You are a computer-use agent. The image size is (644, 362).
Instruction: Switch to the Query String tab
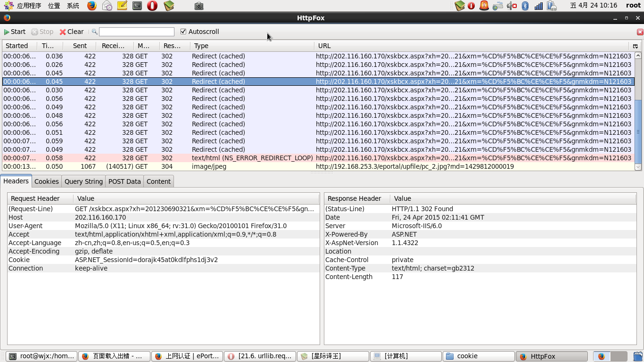[83, 181]
